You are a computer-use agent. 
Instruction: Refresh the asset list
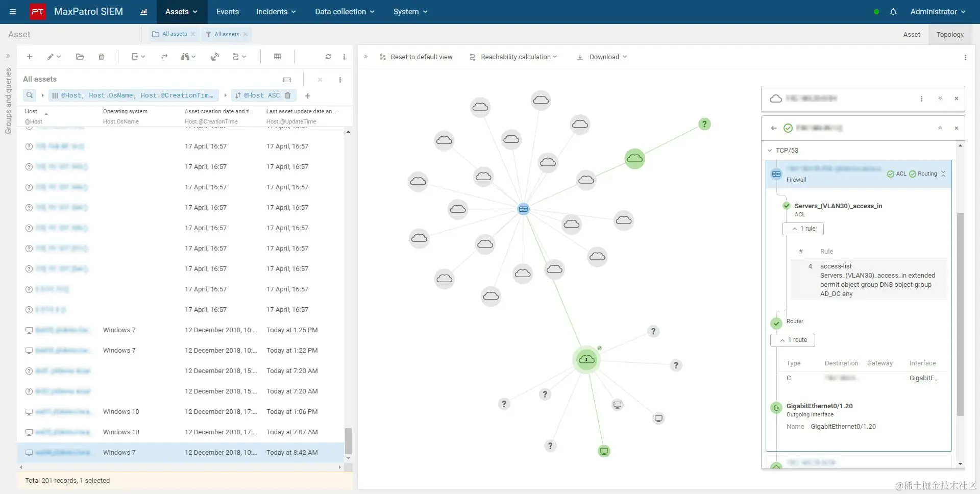328,57
